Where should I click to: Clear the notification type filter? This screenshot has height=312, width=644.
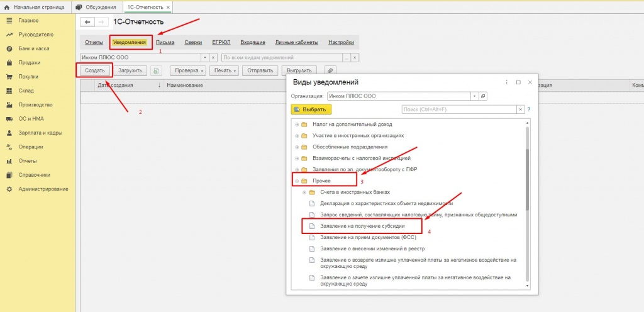point(355,57)
